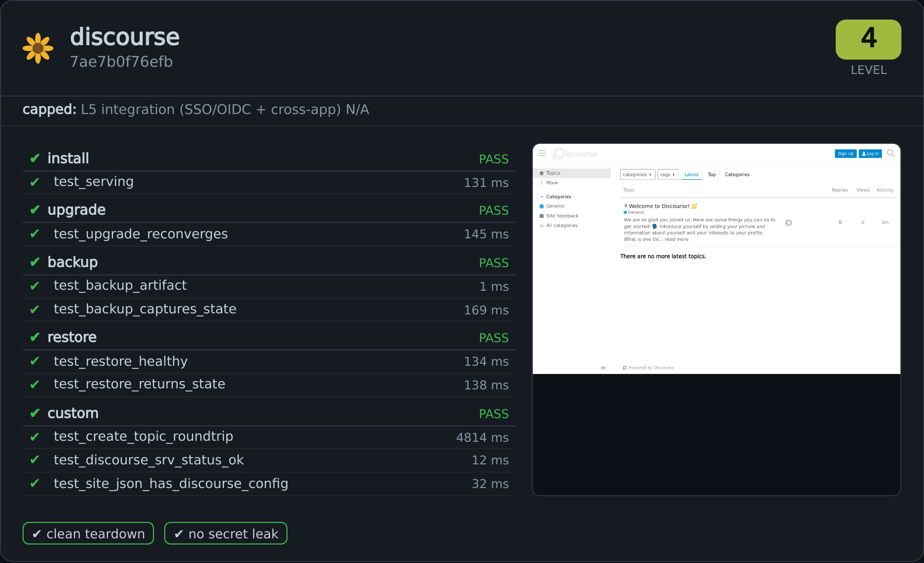This screenshot has width=924, height=563.
Task: Open the Welcome to Discourse topic
Action: pyautogui.click(x=659, y=206)
